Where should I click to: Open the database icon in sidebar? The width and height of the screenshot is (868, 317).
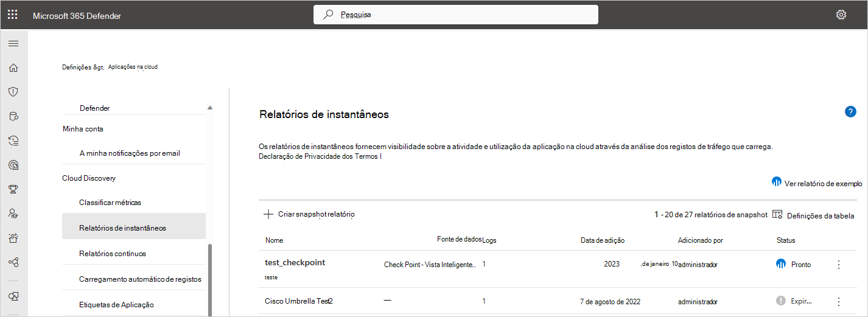[13, 116]
